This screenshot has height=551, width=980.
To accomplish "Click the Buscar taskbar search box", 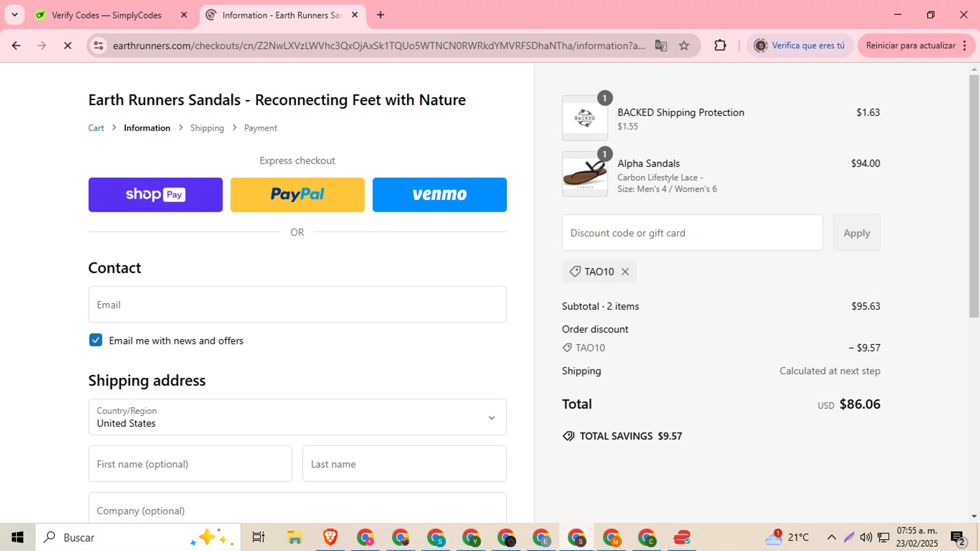I will pos(138,537).
